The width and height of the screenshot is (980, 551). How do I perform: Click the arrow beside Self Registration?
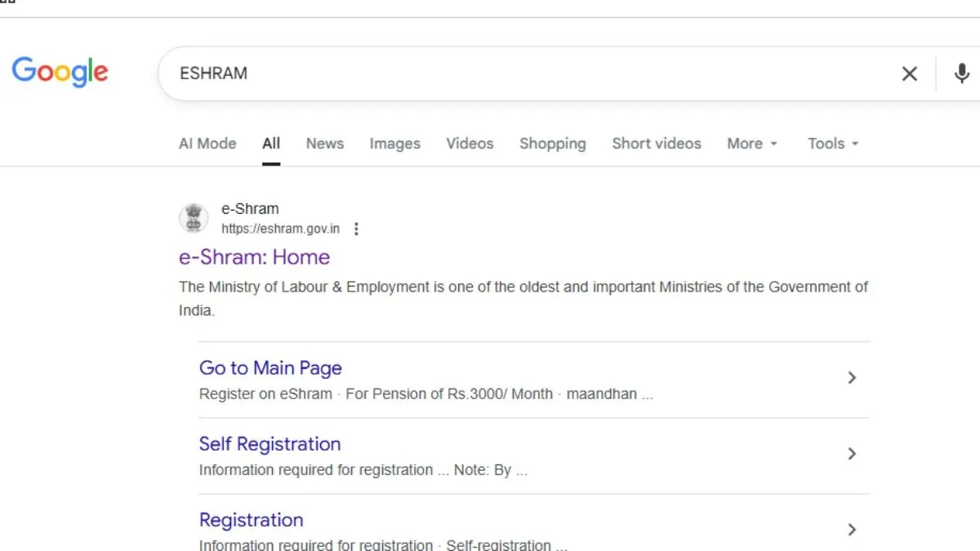click(x=852, y=454)
